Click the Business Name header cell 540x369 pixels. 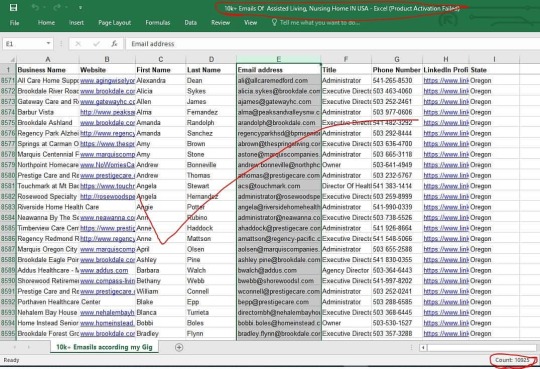coord(48,70)
